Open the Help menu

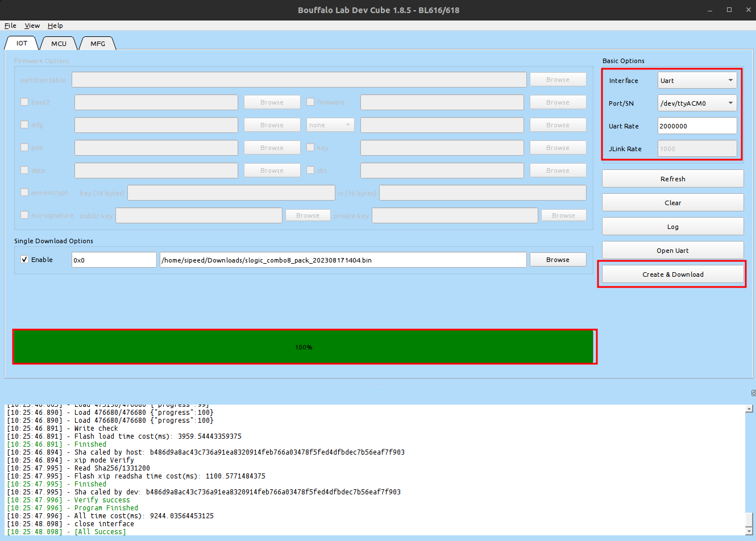(55, 26)
